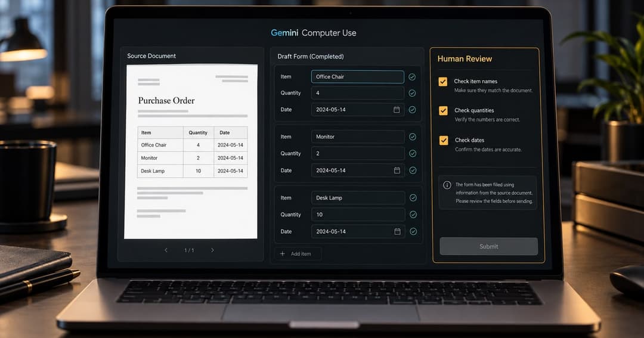Click the plus icon next to Add item
The height and width of the screenshot is (338, 644).
click(x=282, y=254)
